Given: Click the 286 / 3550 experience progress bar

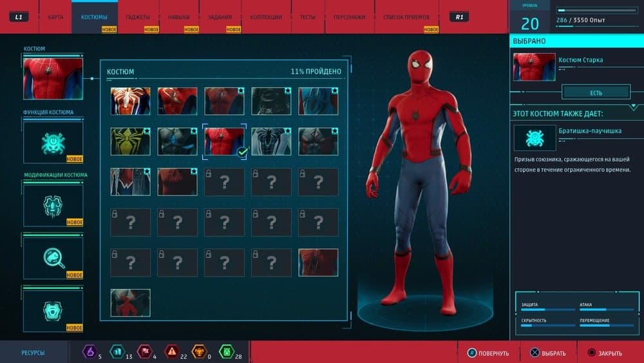Looking at the screenshot, I should (597, 10).
